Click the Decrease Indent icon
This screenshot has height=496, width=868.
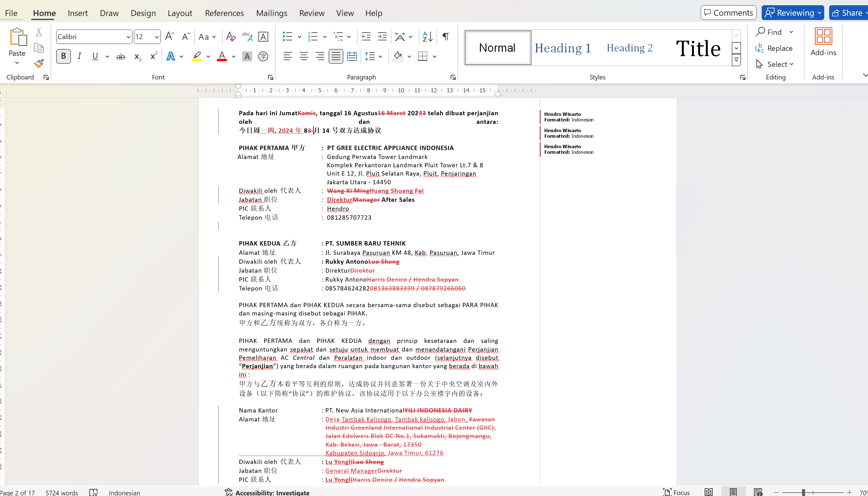pos(366,36)
